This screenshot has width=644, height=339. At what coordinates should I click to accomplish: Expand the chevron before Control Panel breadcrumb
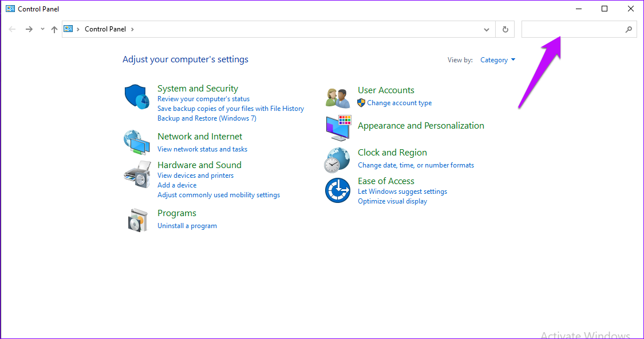coord(78,30)
